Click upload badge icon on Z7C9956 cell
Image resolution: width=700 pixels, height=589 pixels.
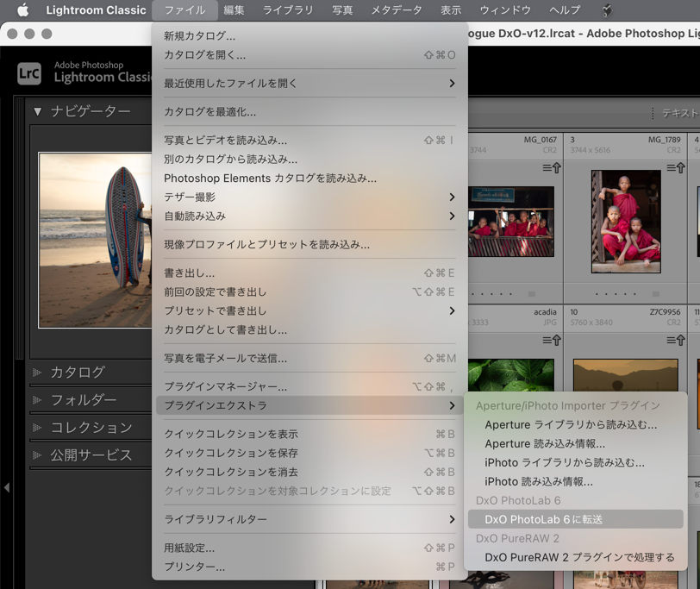(676, 341)
